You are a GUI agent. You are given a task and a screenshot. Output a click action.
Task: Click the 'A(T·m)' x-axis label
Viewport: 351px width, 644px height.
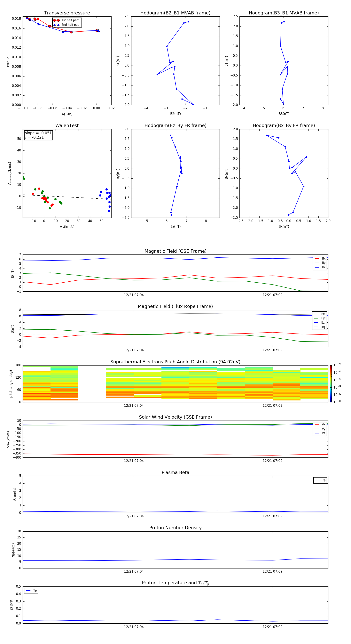pyautogui.click(x=67, y=114)
